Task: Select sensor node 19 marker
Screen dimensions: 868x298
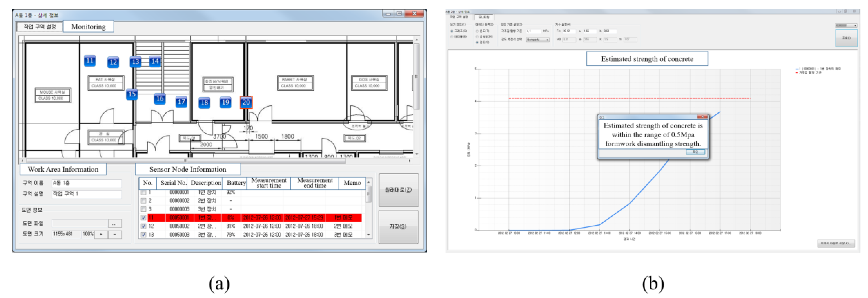Action: [225, 102]
